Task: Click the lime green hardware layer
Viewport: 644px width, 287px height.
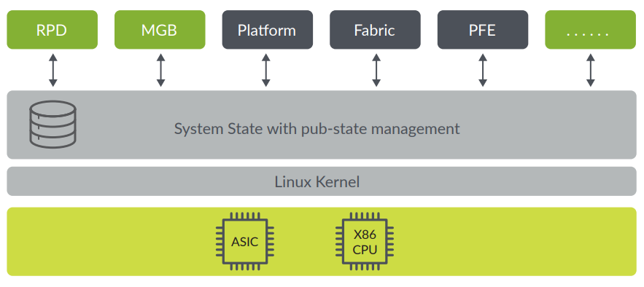Action: point(322,242)
